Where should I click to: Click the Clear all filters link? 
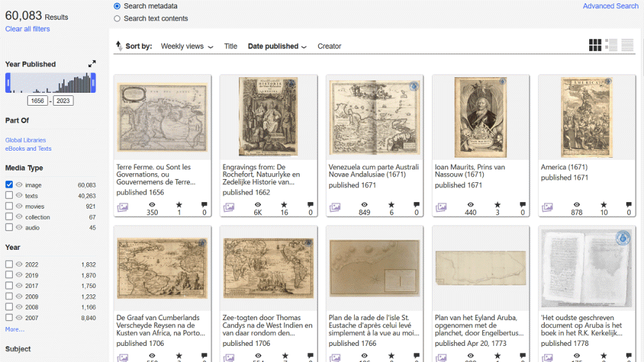tap(28, 29)
